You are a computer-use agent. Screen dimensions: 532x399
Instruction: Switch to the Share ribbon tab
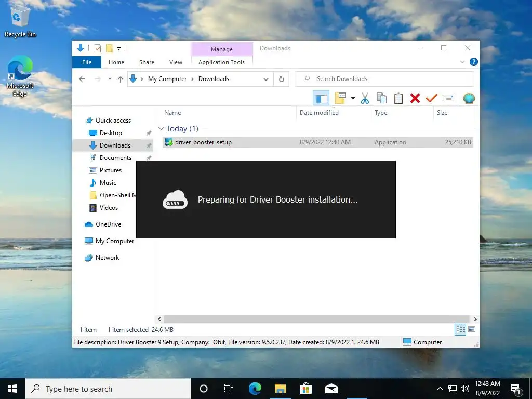[x=147, y=62]
